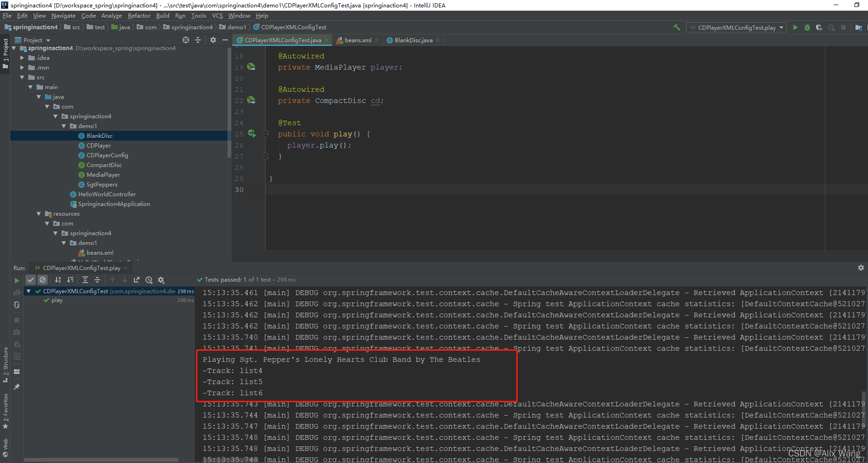Hide the Project panel with the minus icon
Image resolution: width=868 pixels, height=463 pixels.
[225, 40]
